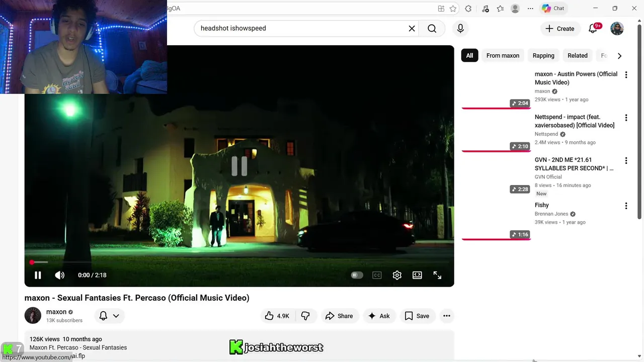644x362 pixels.
Task: Click the 0:00 / 2:18 time display
Action: (x=92, y=275)
